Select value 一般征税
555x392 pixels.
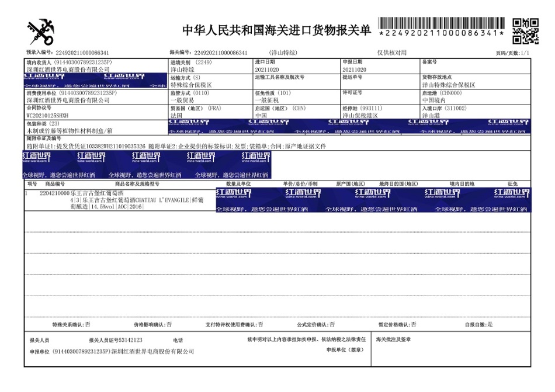(x=267, y=100)
